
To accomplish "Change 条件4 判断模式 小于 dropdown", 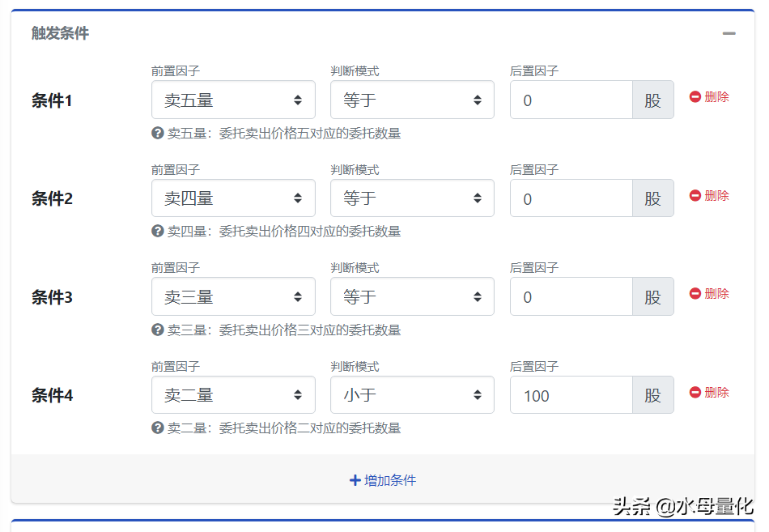I will (x=413, y=395).
